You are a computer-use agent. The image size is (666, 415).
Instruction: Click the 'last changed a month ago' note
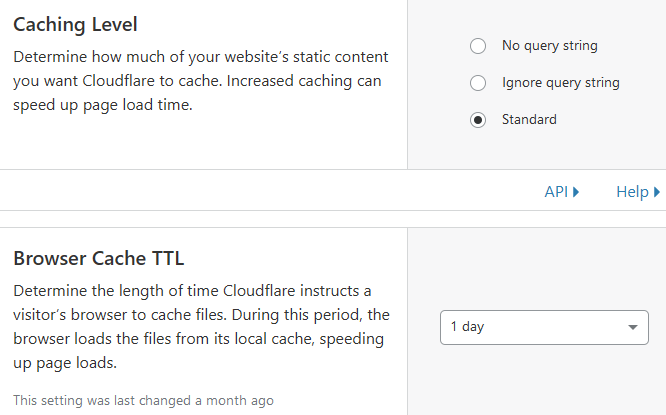[x=143, y=400]
